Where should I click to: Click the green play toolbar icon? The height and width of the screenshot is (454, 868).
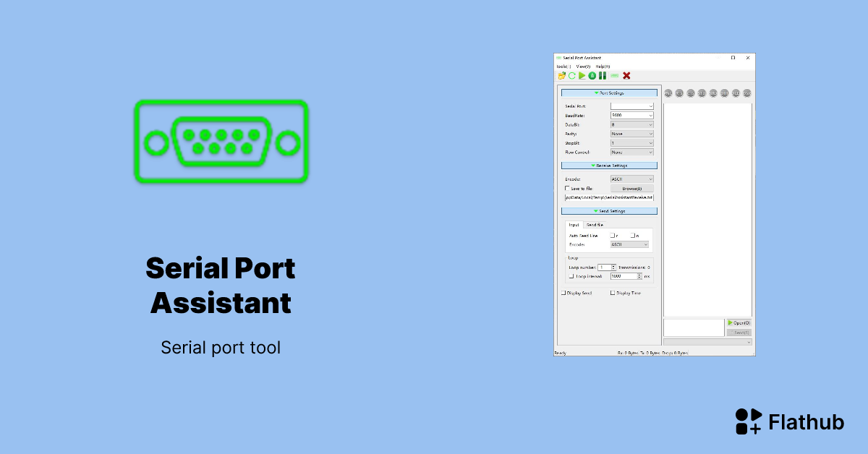582,76
